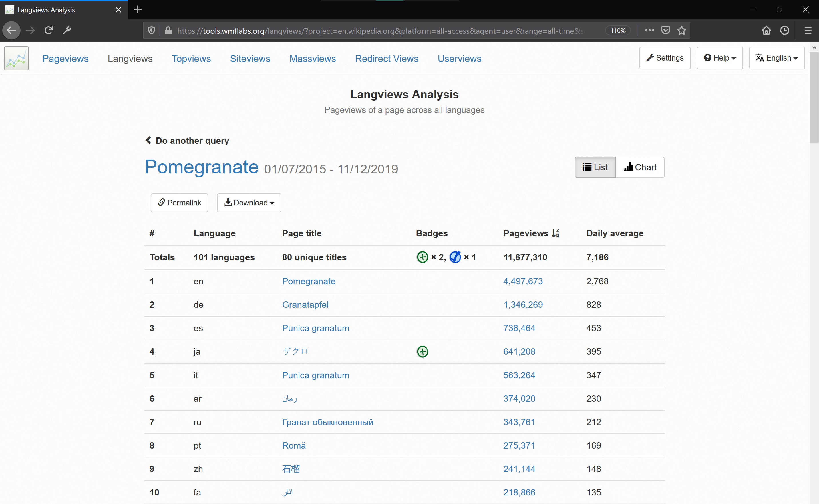Viewport: 819px width, 504px height.
Task: Open the Siteviews tab
Action: click(x=251, y=59)
